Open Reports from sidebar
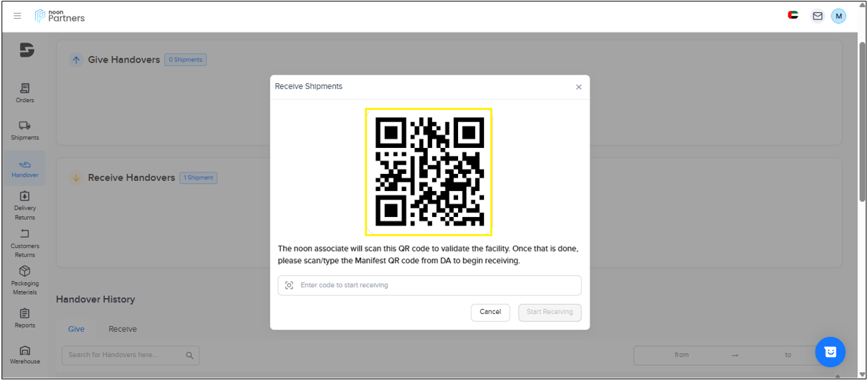Screen dimensions: 868x380 (25, 318)
